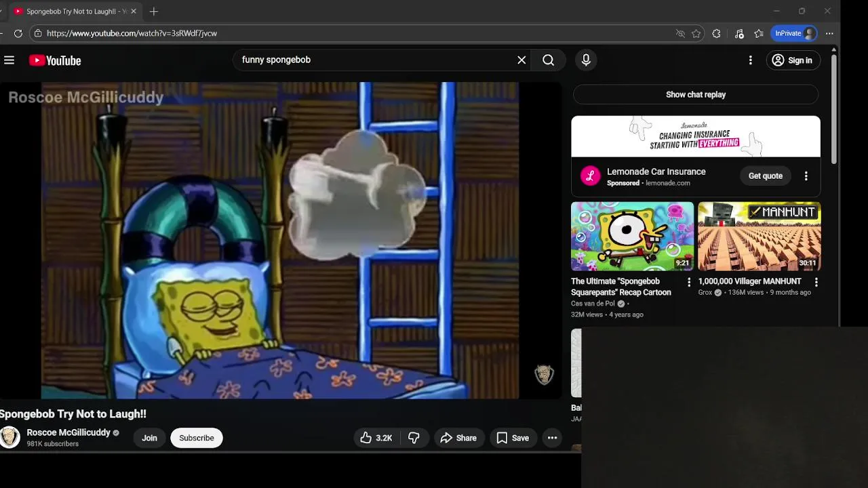868x488 pixels.
Task: Click the 'lemonade.com' sponsored link
Action: tap(667, 183)
